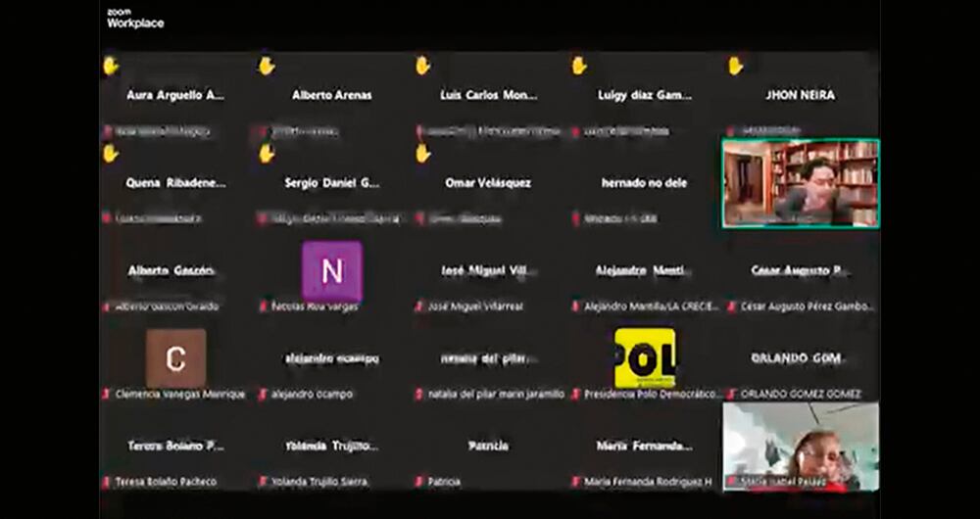Screen dimensions: 980x519
Task: Select the bottom-right video tile of the woman
Action: pos(801,446)
